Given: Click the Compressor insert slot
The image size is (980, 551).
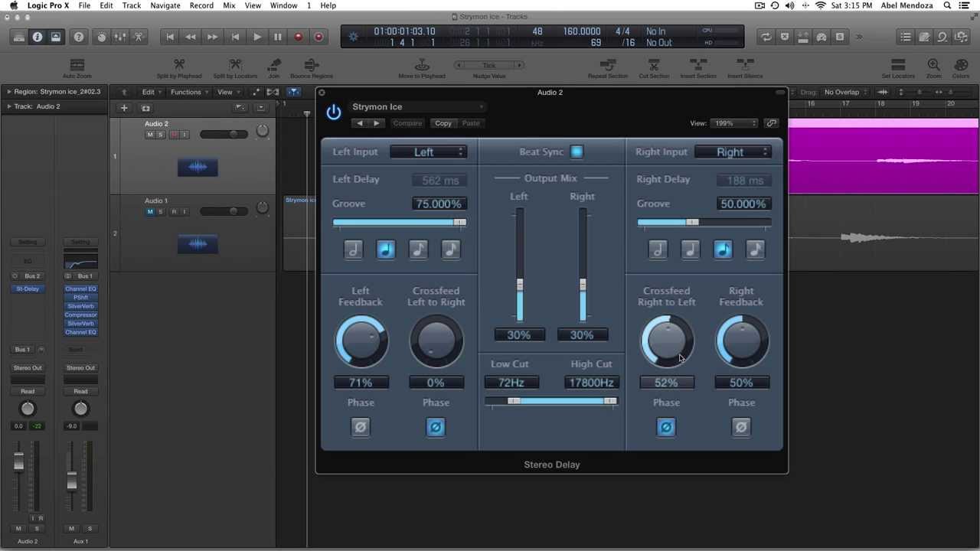Looking at the screenshot, I should (80, 315).
